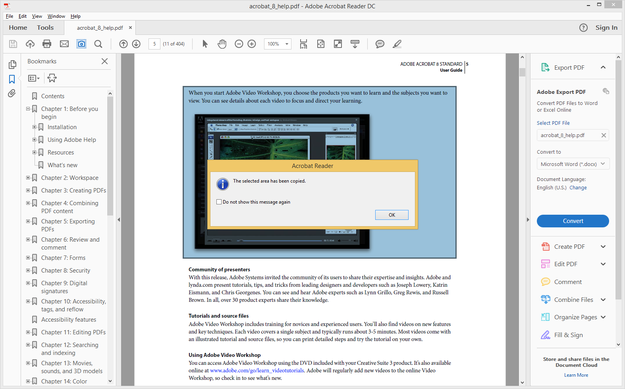Activate the hand pan tool

click(222, 44)
